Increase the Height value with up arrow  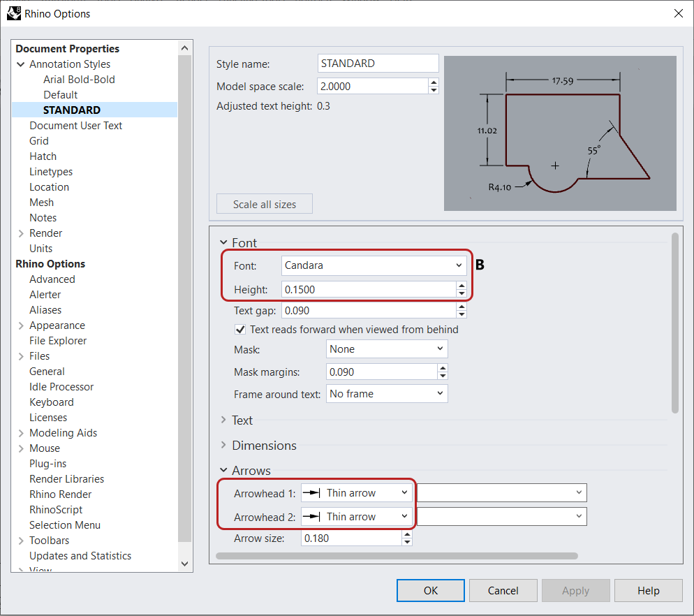pos(462,285)
